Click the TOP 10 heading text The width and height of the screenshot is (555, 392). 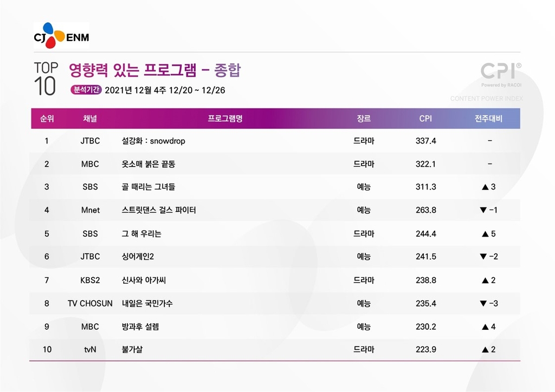point(46,79)
